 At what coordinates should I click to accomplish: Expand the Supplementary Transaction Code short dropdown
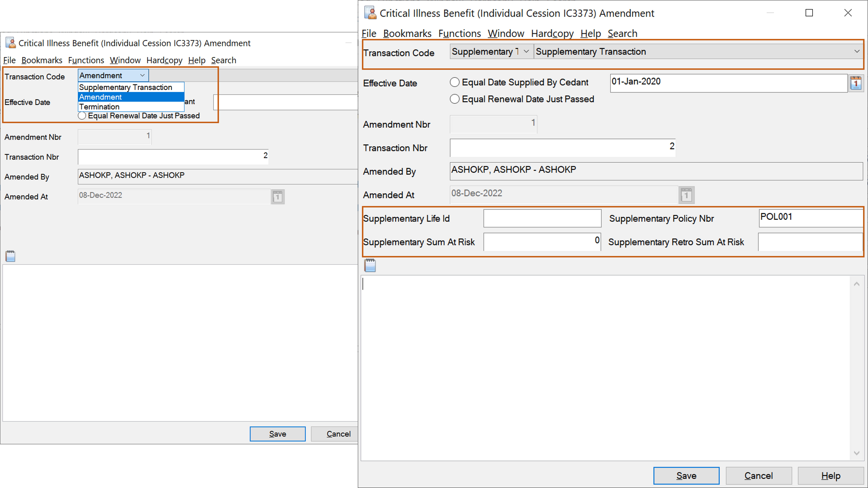(x=526, y=52)
